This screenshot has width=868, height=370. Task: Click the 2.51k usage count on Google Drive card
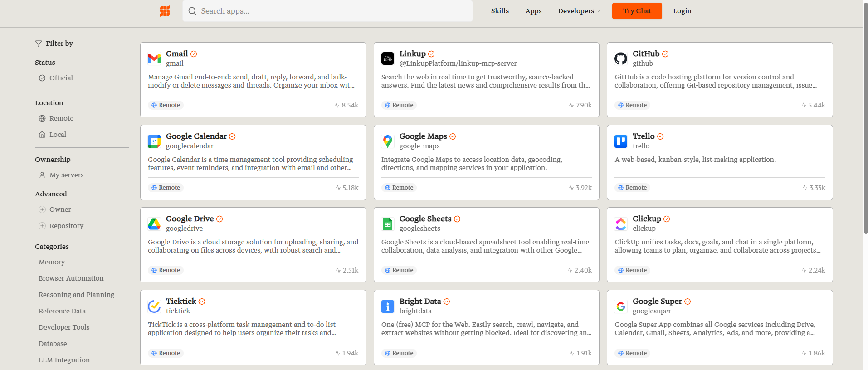347,270
